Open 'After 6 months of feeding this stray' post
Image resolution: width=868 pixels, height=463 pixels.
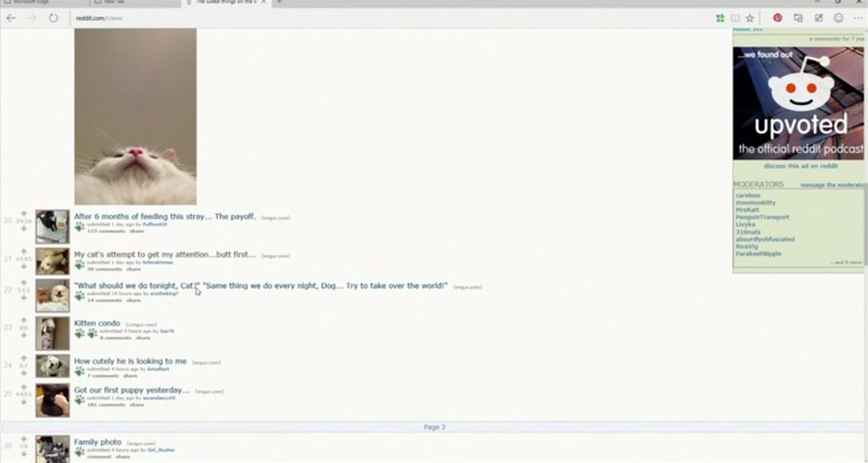164,216
